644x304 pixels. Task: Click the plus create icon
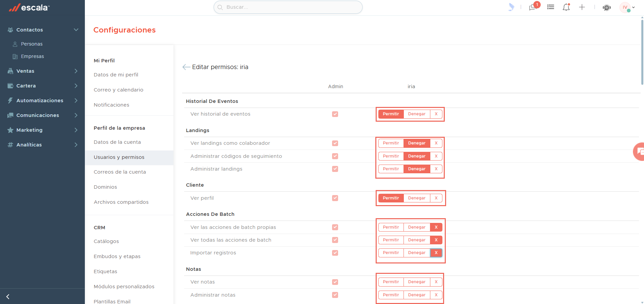tap(582, 7)
